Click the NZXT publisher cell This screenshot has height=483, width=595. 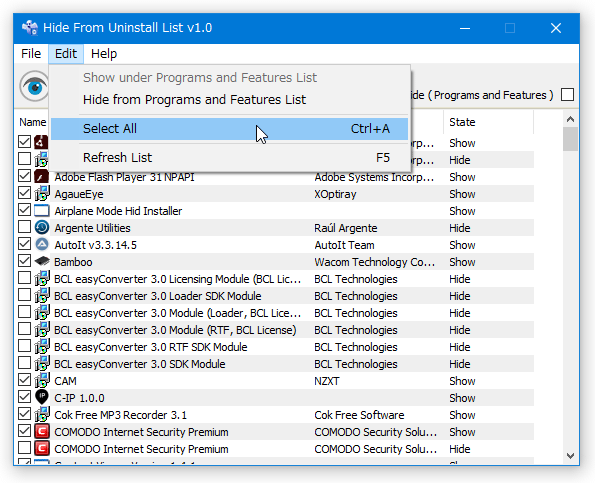pos(327,381)
